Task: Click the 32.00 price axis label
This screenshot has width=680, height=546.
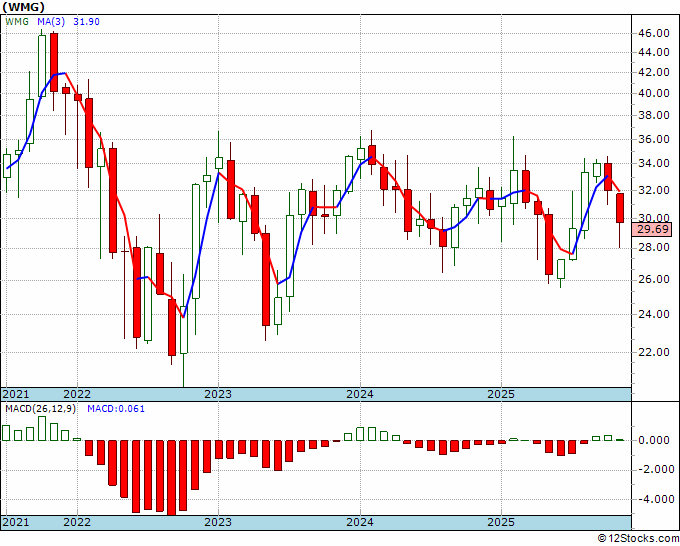Action: [x=653, y=190]
